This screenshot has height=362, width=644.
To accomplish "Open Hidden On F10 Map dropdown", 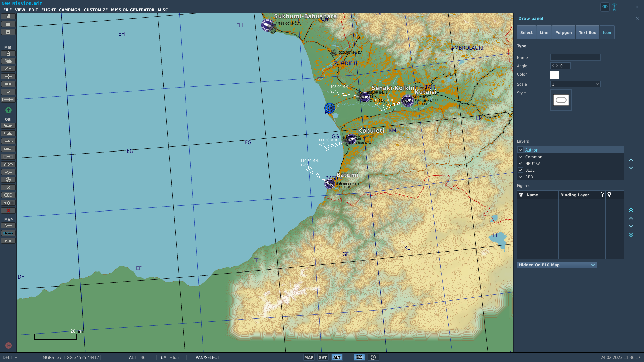I will pos(557,265).
